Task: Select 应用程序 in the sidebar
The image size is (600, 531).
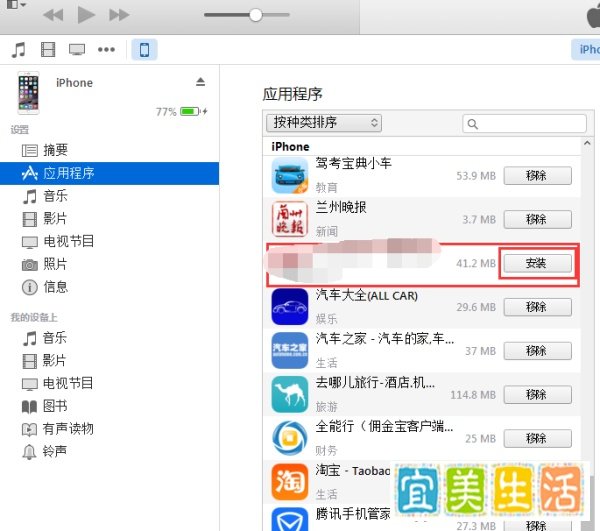Action: [x=109, y=173]
